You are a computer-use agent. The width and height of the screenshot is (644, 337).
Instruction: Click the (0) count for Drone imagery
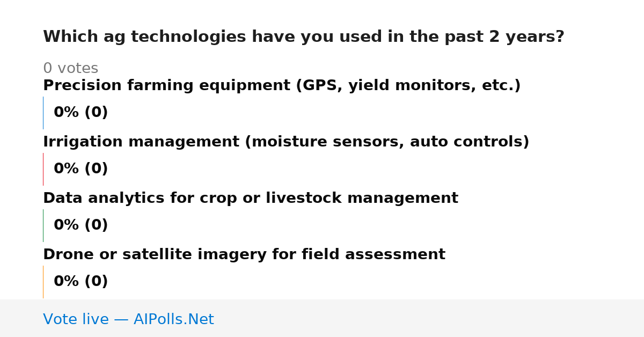click(96, 282)
